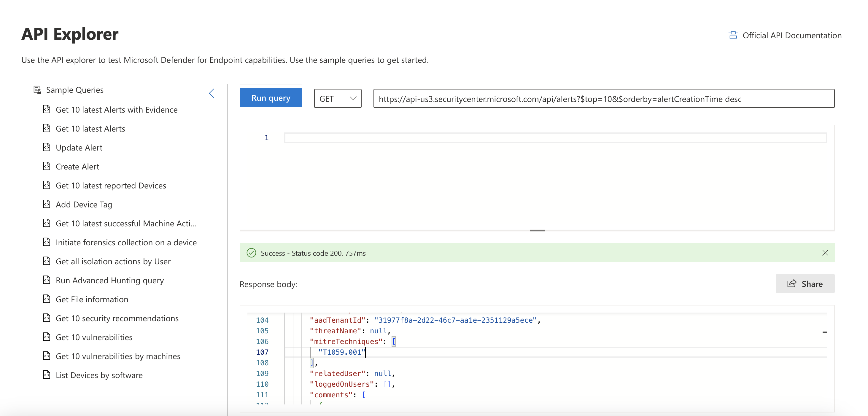Click the Run query button
868x416 pixels.
point(271,98)
